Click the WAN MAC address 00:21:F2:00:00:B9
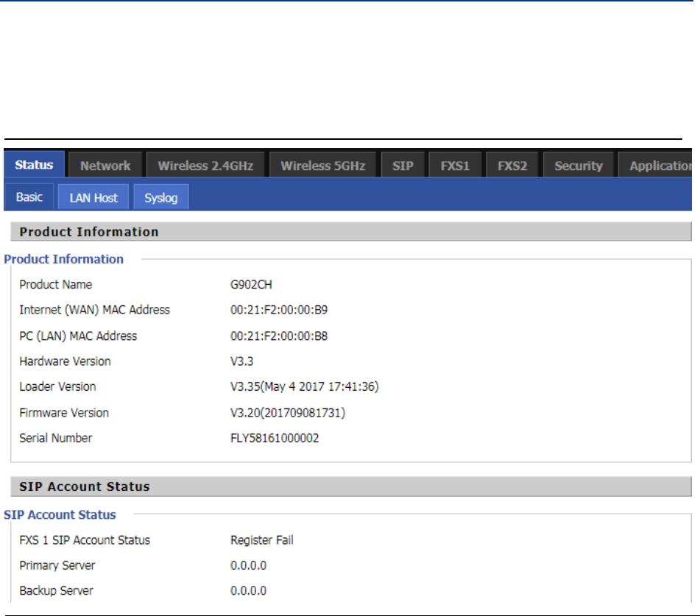Screen dimensions: 700x616 279,310
